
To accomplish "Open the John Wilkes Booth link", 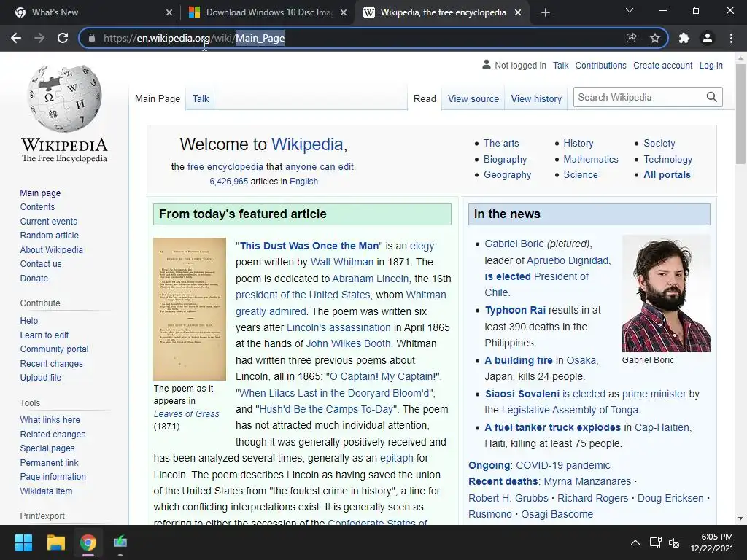I will [x=348, y=344].
